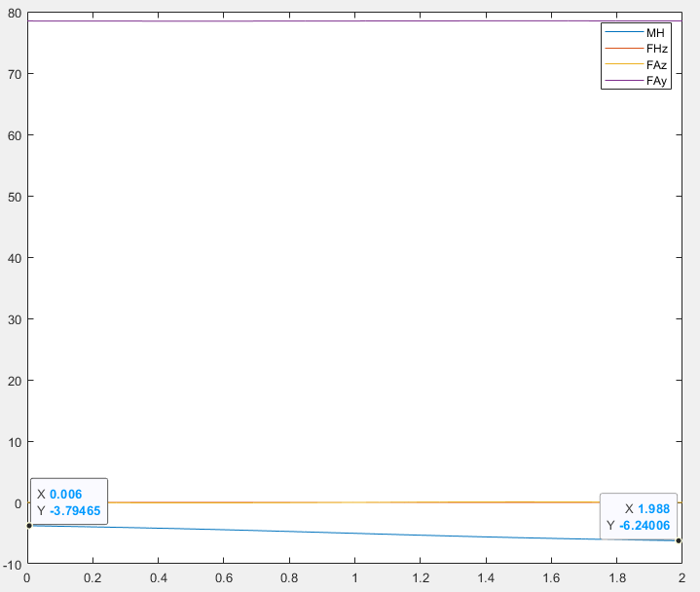
Task: Select the data tip at X 1.988
Action: (x=639, y=517)
